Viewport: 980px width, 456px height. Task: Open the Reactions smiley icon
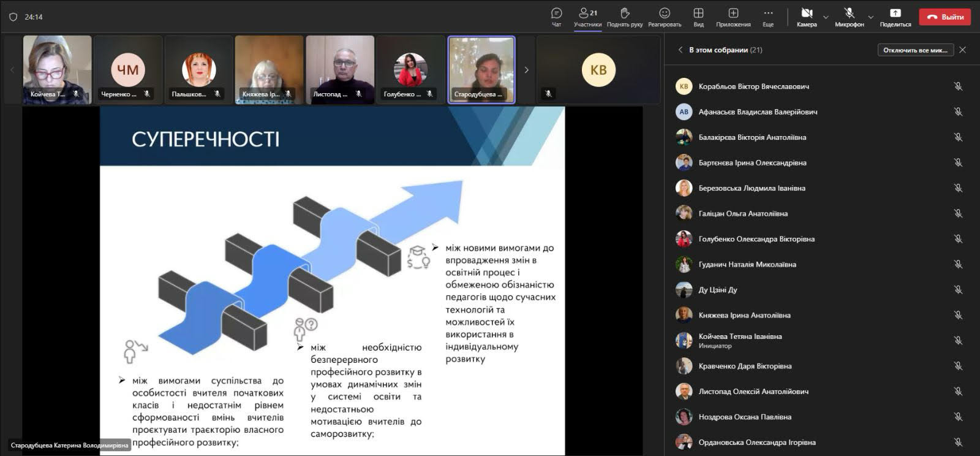click(665, 13)
